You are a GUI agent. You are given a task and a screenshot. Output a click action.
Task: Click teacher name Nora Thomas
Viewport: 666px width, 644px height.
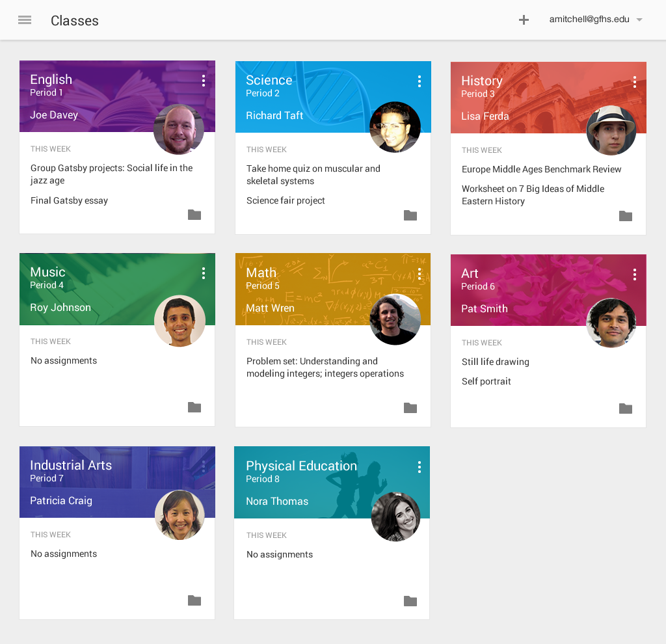(277, 502)
